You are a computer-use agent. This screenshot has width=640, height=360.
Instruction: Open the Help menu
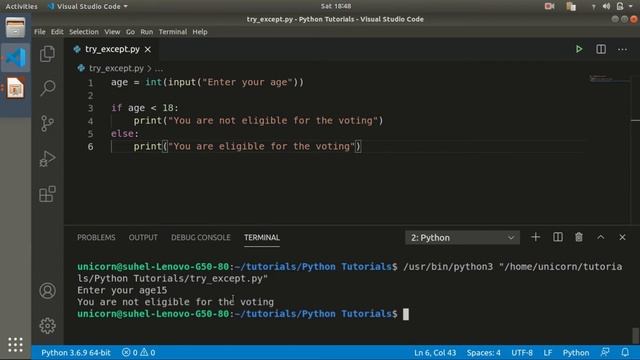click(200, 32)
